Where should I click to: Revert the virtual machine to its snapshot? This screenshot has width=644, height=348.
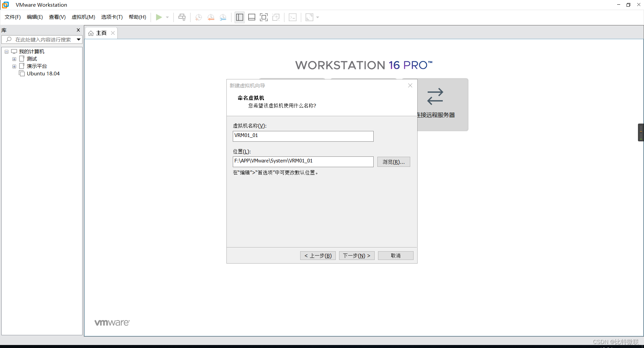click(211, 17)
